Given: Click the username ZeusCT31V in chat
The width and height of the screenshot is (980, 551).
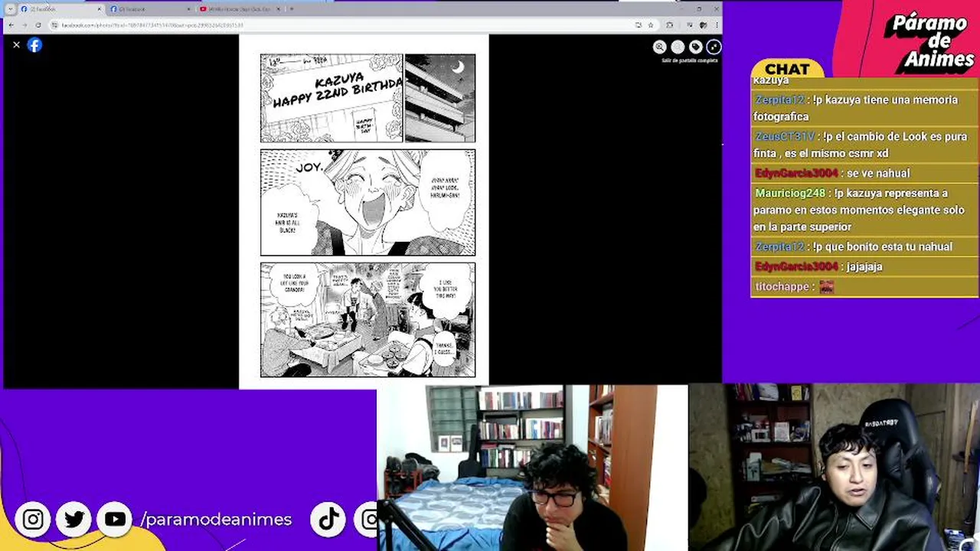Looking at the screenshot, I should (x=785, y=136).
